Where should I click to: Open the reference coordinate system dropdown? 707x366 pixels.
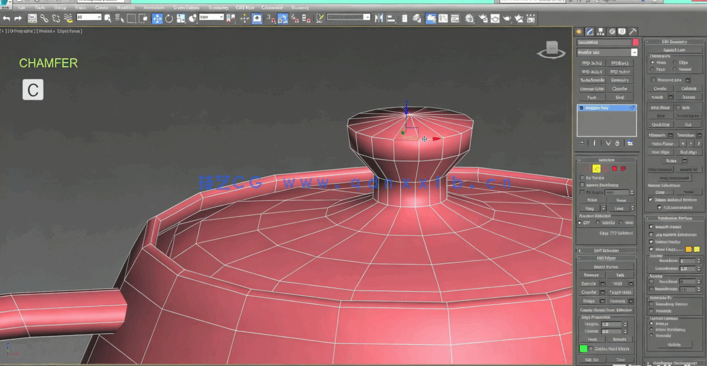[x=211, y=17]
